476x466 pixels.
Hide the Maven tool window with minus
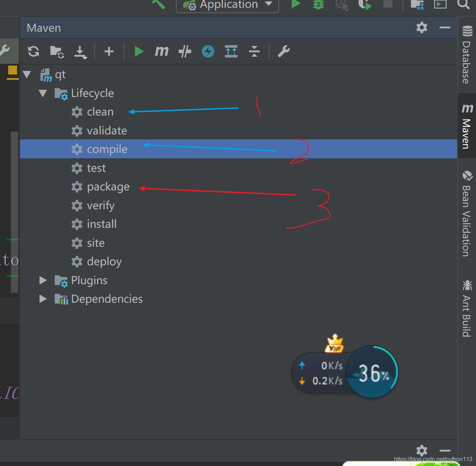click(x=445, y=27)
